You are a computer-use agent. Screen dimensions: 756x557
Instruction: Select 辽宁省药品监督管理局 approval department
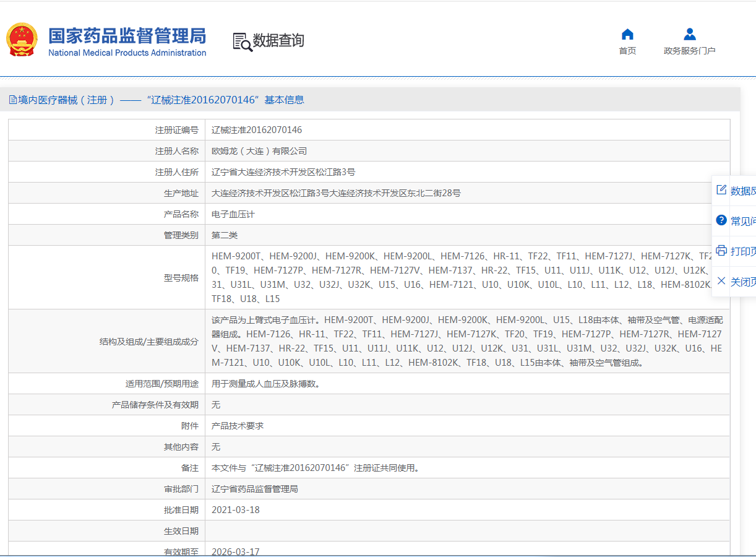click(x=255, y=489)
